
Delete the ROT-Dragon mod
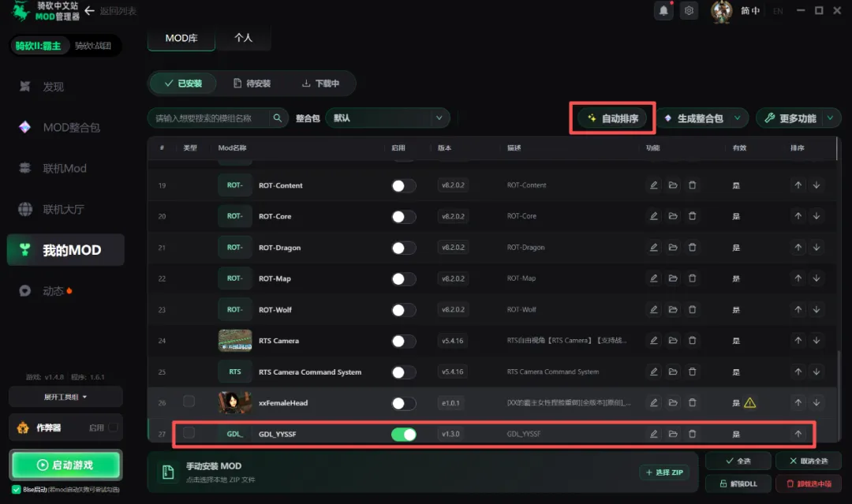pos(693,247)
